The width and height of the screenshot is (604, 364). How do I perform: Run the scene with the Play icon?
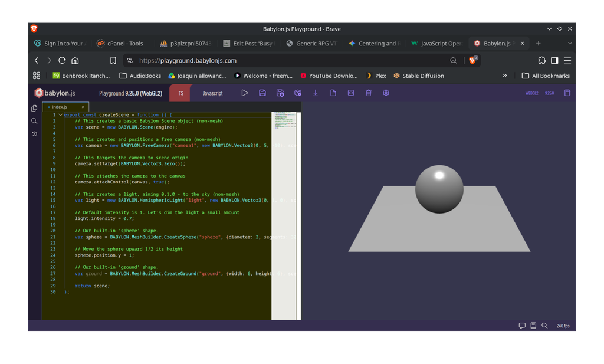pos(245,93)
